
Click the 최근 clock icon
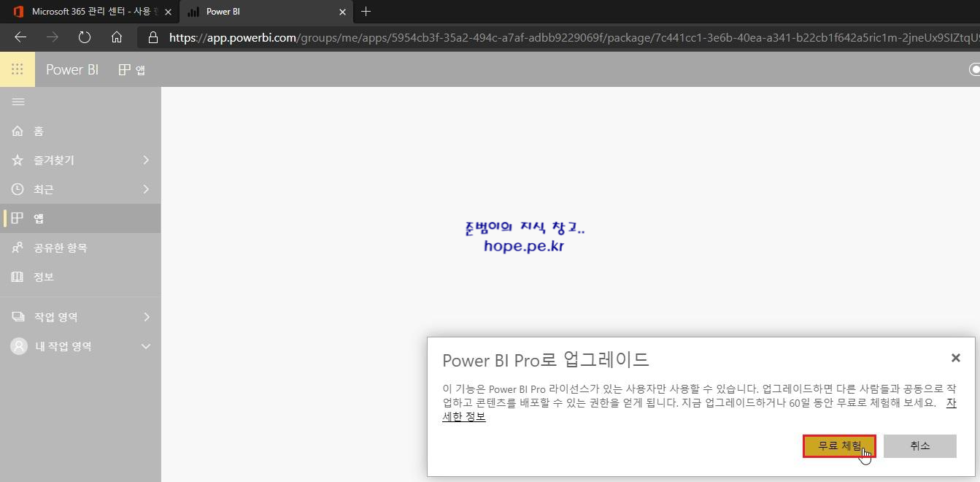point(18,189)
